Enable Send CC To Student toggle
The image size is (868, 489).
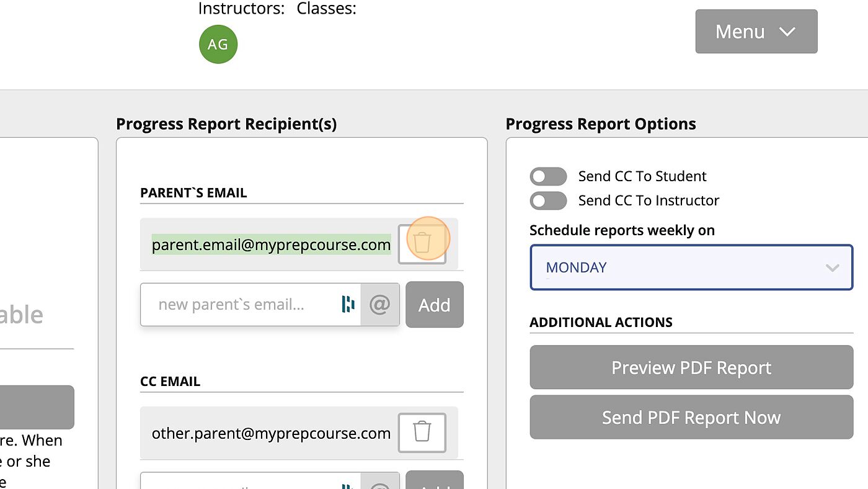point(548,176)
